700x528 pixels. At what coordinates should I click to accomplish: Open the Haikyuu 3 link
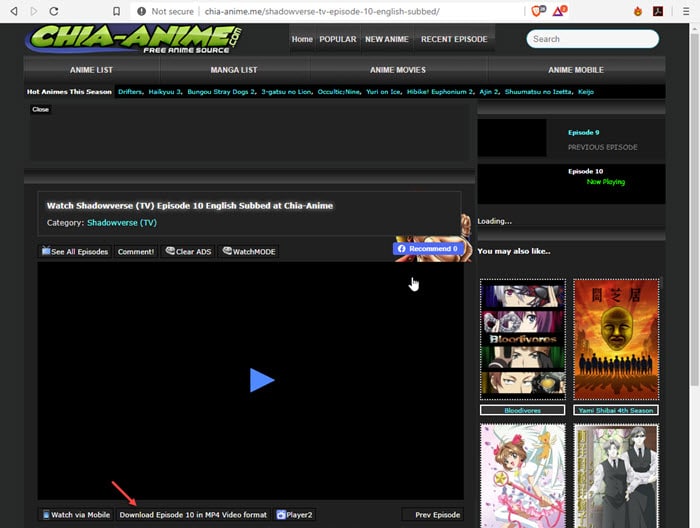tap(164, 91)
